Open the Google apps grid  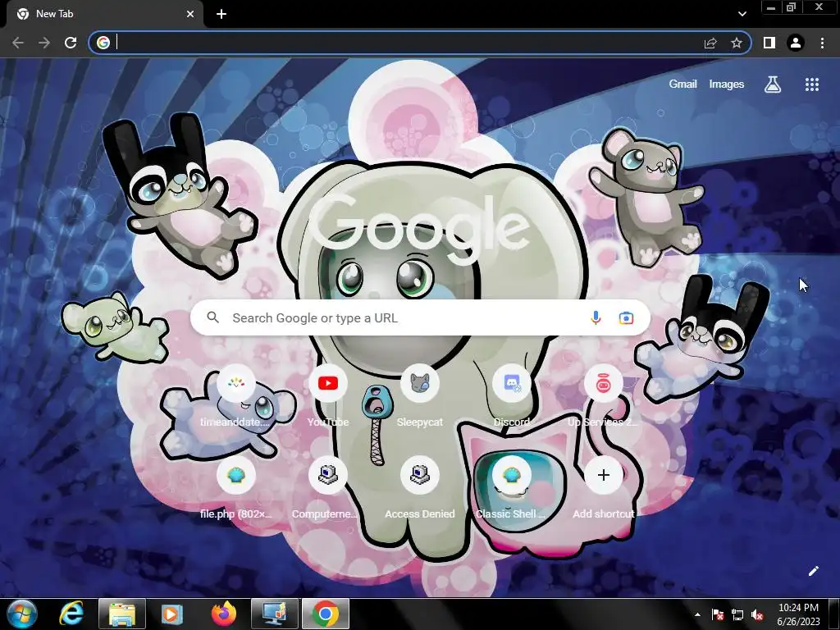coord(812,84)
